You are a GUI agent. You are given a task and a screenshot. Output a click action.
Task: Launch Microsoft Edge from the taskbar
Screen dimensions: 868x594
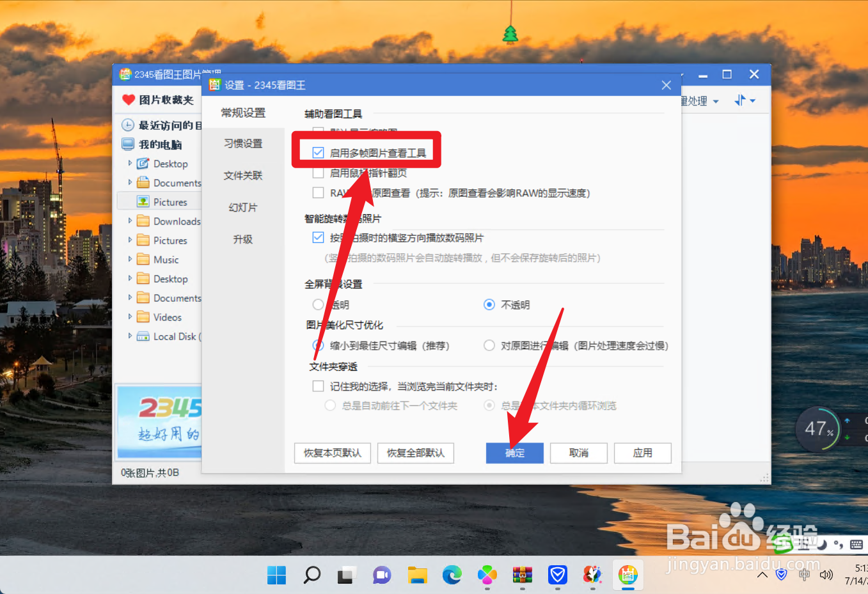(x=452, y=575)
